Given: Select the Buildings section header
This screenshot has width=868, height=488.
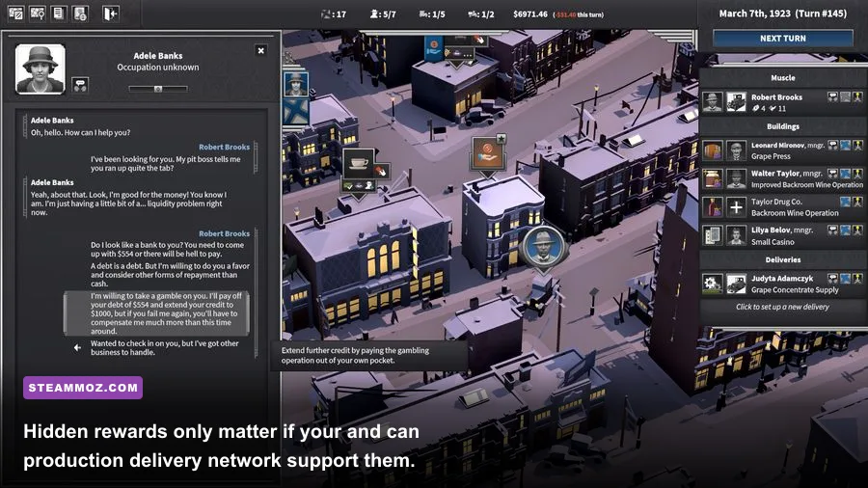Looking at the screenshot, I should 783,126.
